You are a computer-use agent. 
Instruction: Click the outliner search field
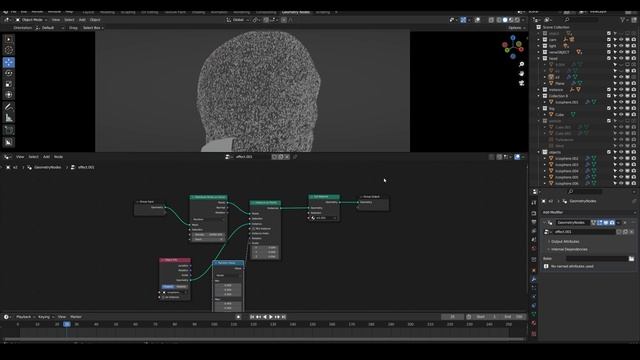tap(582, 20)
